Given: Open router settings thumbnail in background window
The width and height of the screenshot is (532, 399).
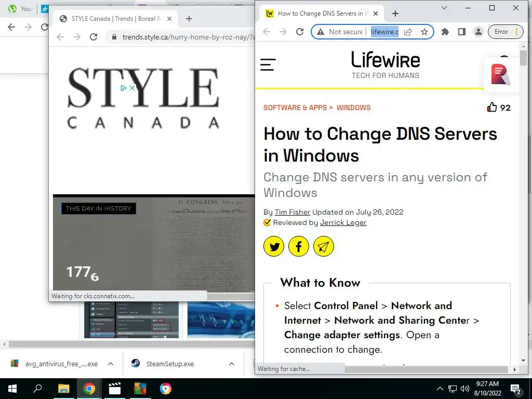Looking at the screenshot, I should pos(131,320).
